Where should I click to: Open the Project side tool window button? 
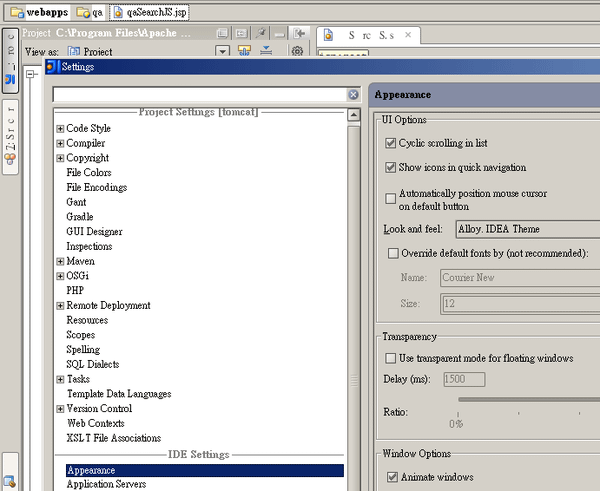pos(10,60)
